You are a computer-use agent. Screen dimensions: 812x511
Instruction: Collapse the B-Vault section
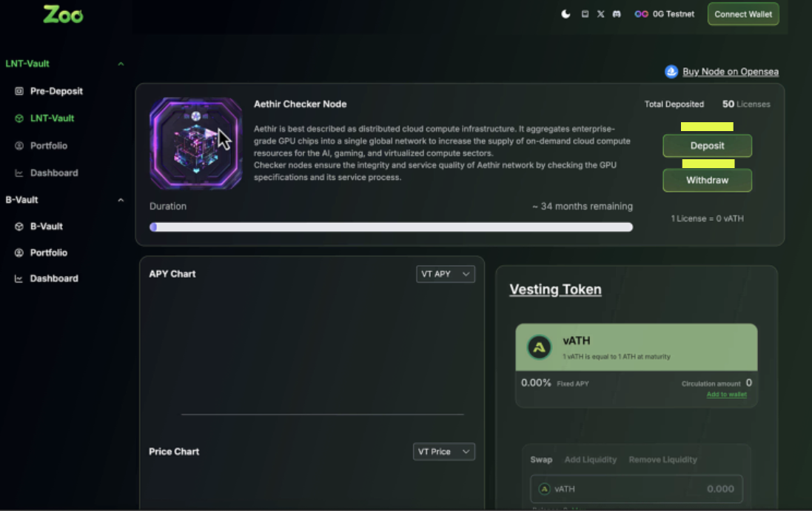(x=120, y=199)
